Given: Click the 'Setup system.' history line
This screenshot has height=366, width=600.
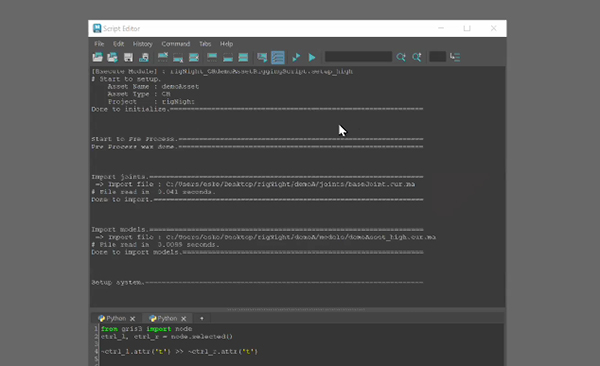Looking at the screenshot, I should (257, 283).
